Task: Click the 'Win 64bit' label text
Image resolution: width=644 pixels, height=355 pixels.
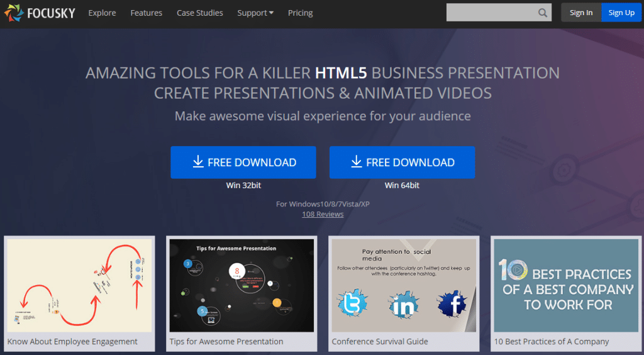Action: 402,185
